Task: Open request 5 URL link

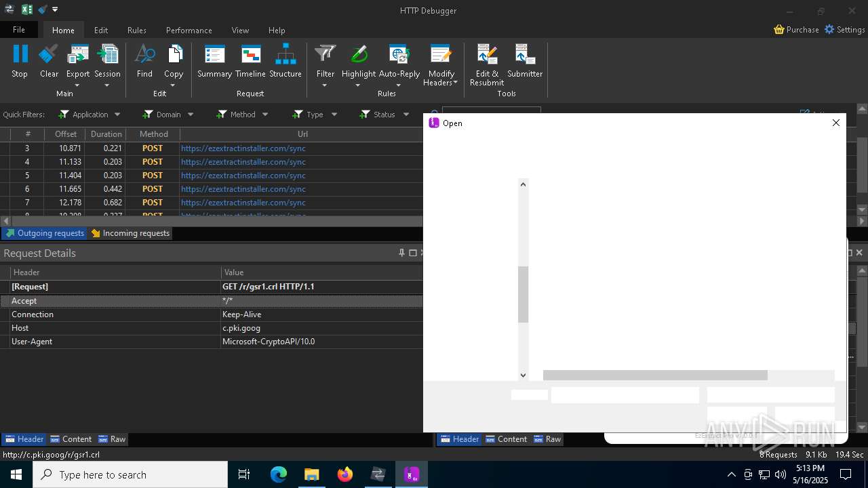Action: tap(243, 176)
